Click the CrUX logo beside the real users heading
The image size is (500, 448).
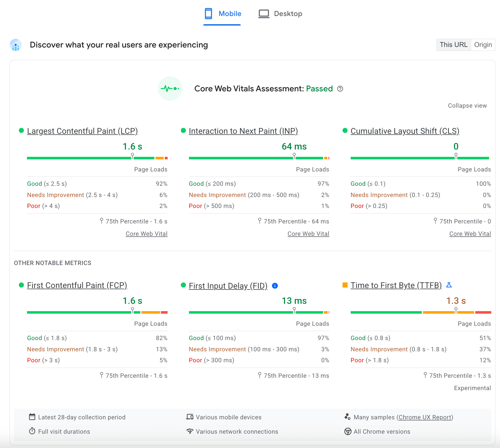click(15, 45)
